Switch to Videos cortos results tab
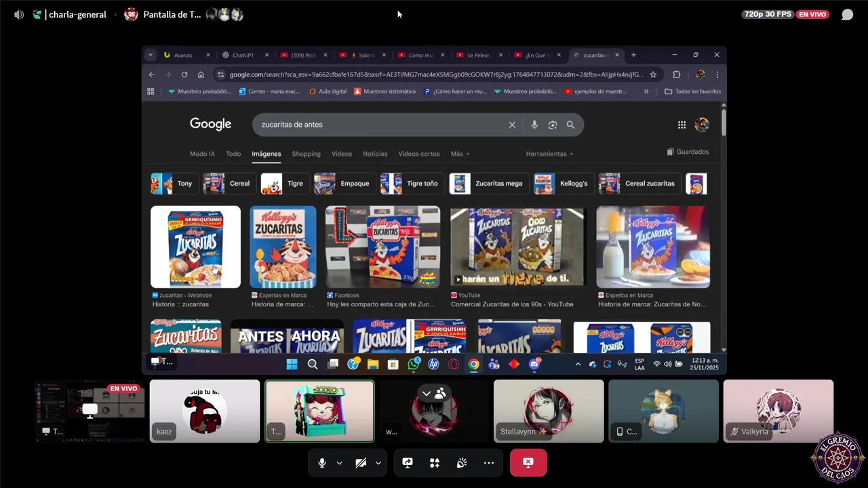The width and height of the screenshot is (868, 488). (419, 154)
